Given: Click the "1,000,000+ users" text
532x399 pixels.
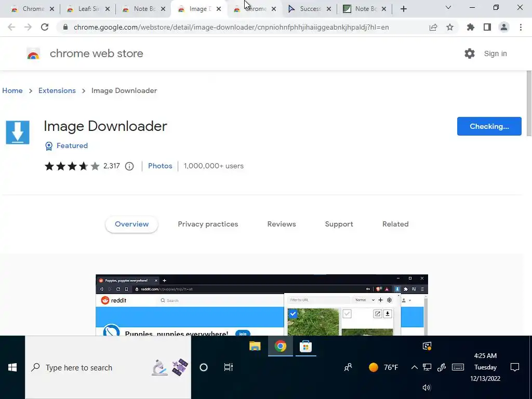Looking at the screenshot, I should pyautogui.click(x=214, y=166).
